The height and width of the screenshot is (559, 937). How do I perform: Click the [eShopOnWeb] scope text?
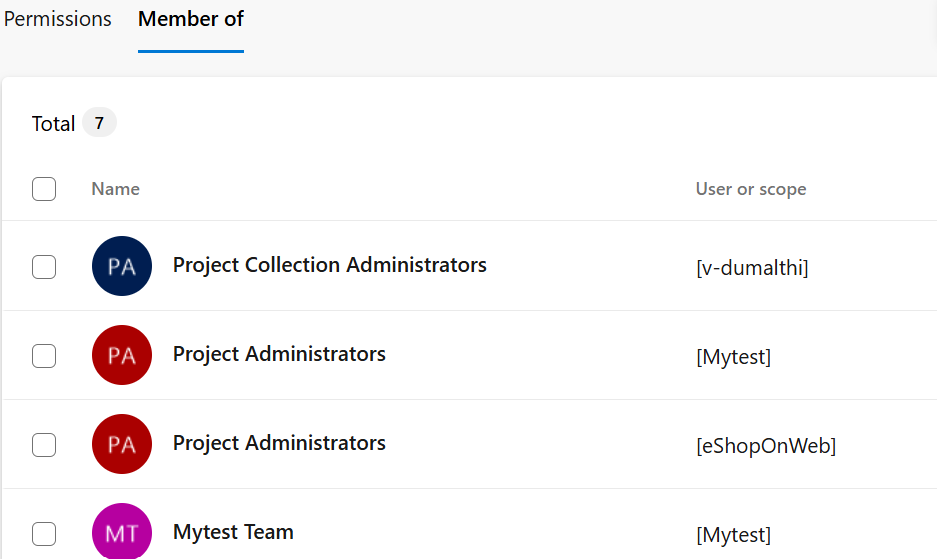tap(766, 445)
